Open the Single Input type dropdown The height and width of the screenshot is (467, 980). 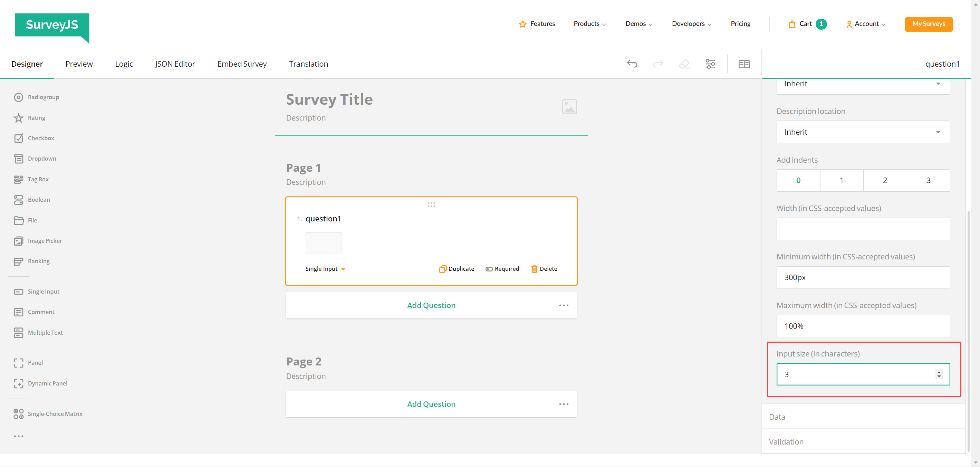click(325, 269)
